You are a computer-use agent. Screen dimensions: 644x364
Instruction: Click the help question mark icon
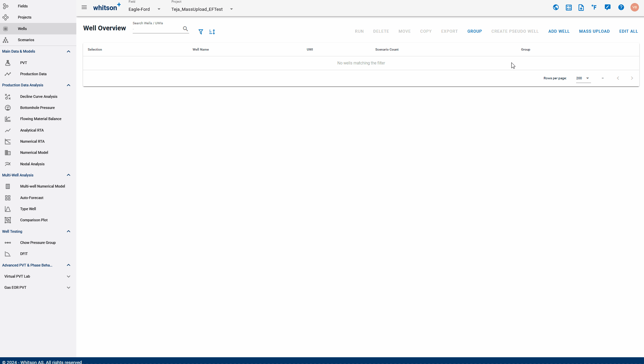[621, 7]
